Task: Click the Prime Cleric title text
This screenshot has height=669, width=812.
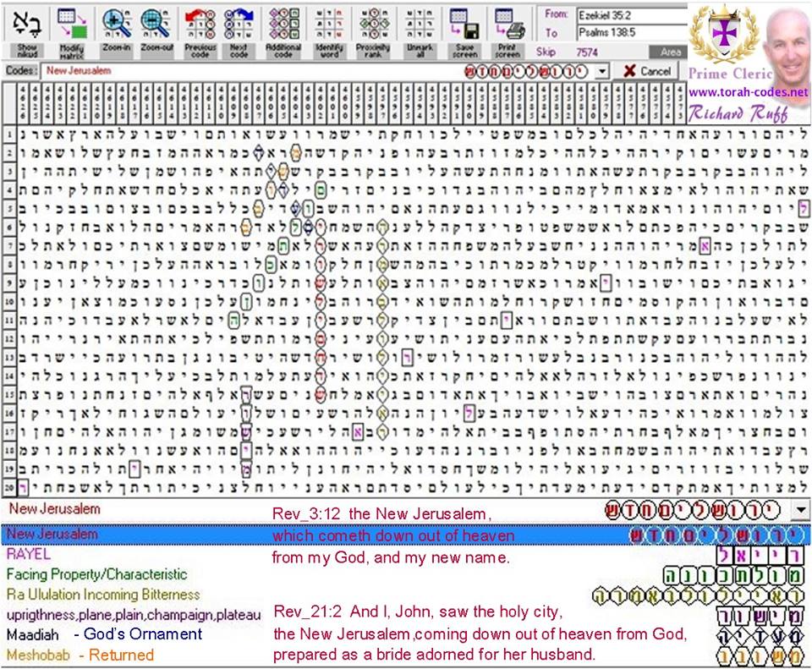Action: click(x=730, y=73)
